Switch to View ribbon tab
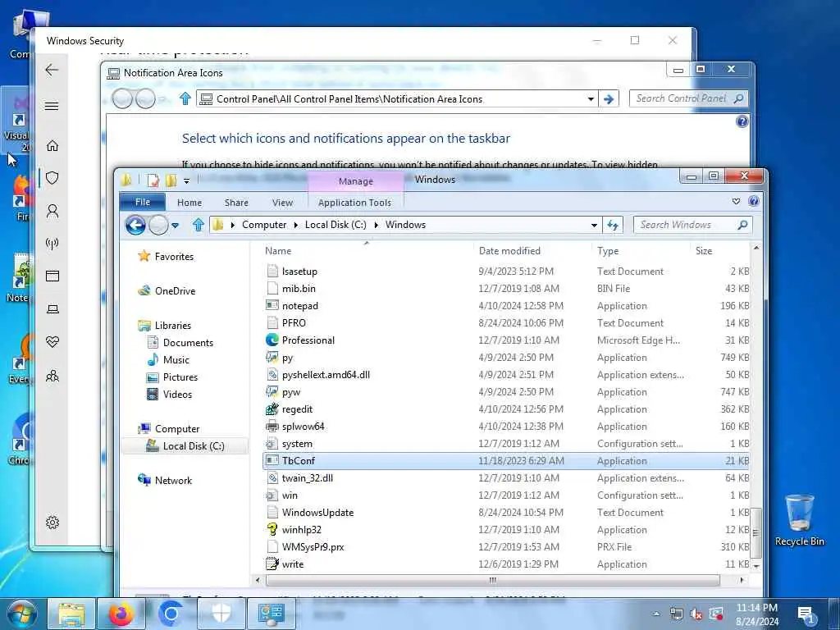Viewport: 840px width, 630px height. tap(282, 203)
